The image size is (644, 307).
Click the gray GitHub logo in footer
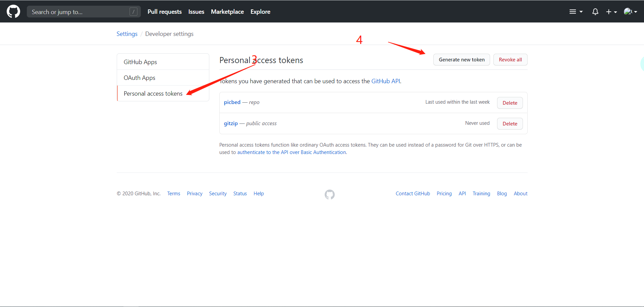(x=330, y=194)
